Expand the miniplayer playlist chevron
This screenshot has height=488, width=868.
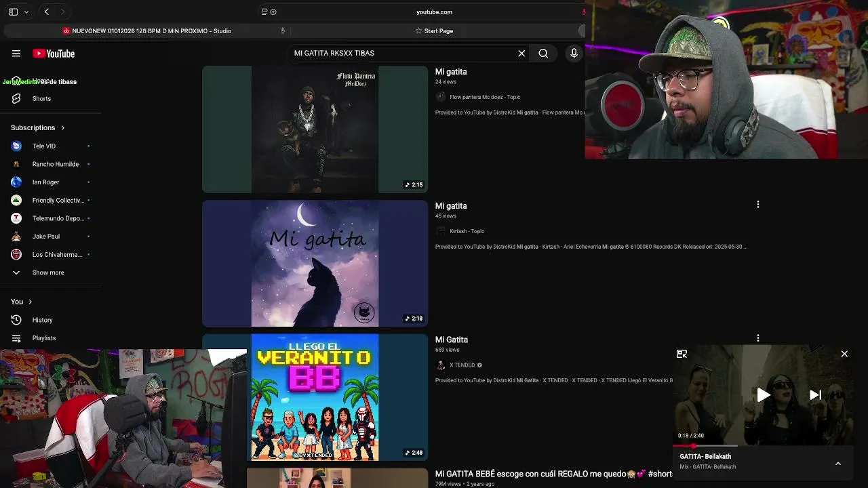click(838, 464)
